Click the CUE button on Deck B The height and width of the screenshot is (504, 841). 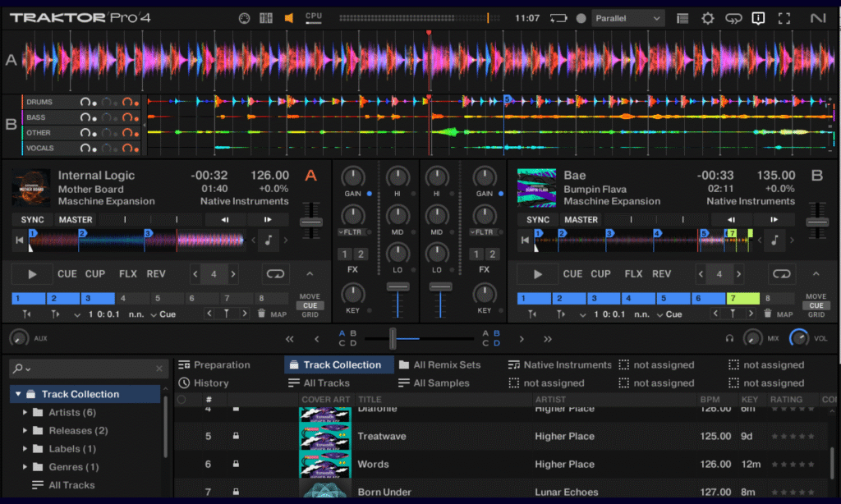(x=572, y=274)
